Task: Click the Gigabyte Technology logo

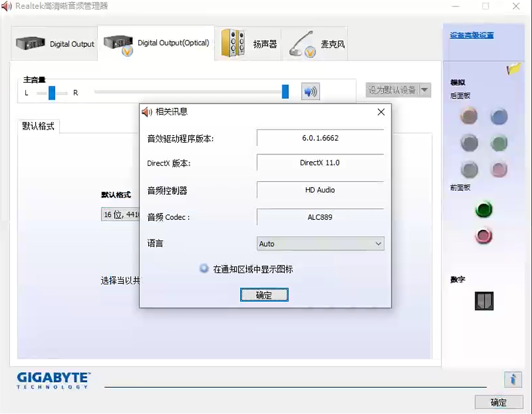Action: click(53, 380)
